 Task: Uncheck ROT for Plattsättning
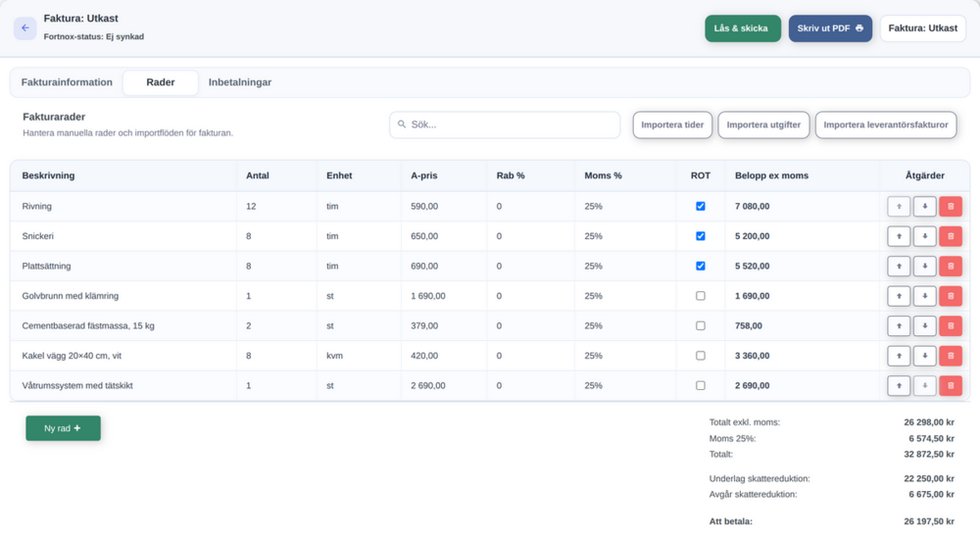(701, 267)
